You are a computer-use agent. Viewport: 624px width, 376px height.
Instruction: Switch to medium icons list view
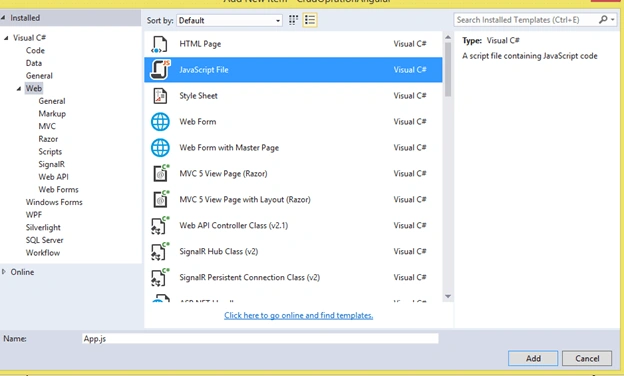310,20
